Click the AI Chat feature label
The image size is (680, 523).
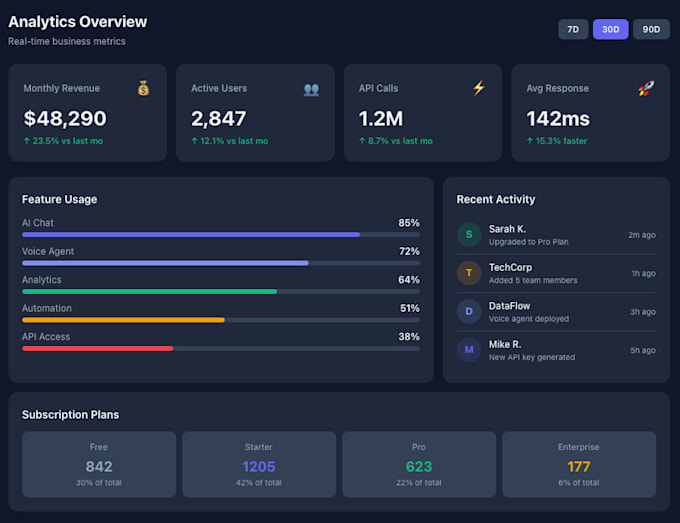(38, 223)
